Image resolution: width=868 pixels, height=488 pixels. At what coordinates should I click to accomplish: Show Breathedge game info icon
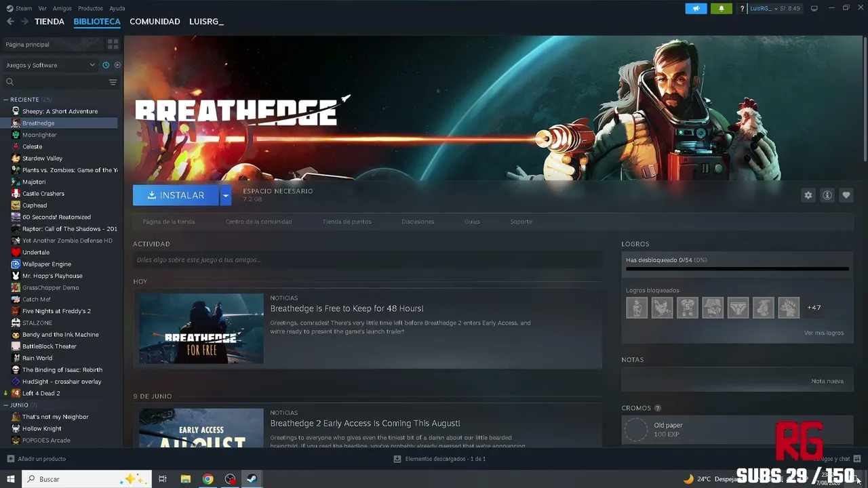pyautogui.click(x=827, y=195)
